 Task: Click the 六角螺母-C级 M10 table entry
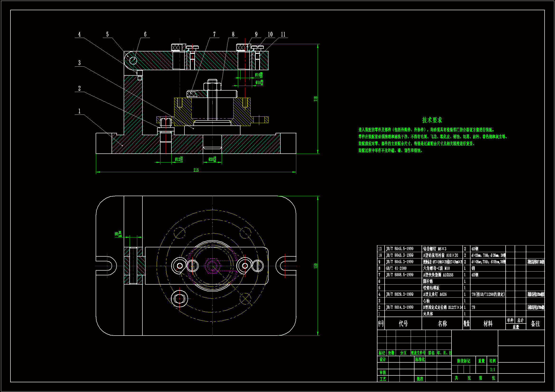tap(436, 268)
